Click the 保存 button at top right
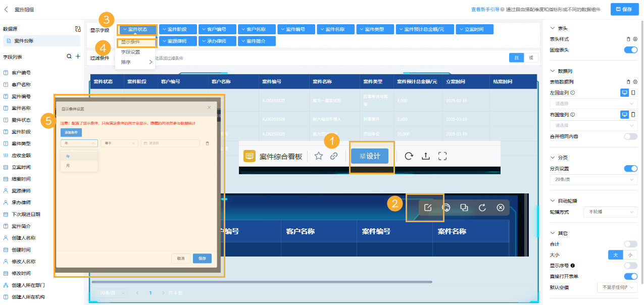This screenshot has width=644, height=305. click(624, 9)
